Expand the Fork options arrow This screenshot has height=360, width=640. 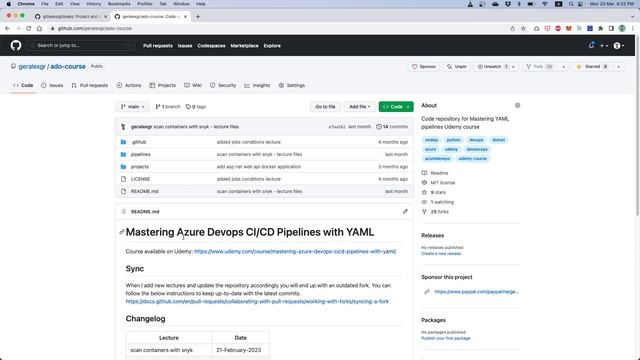pos(563,67)
